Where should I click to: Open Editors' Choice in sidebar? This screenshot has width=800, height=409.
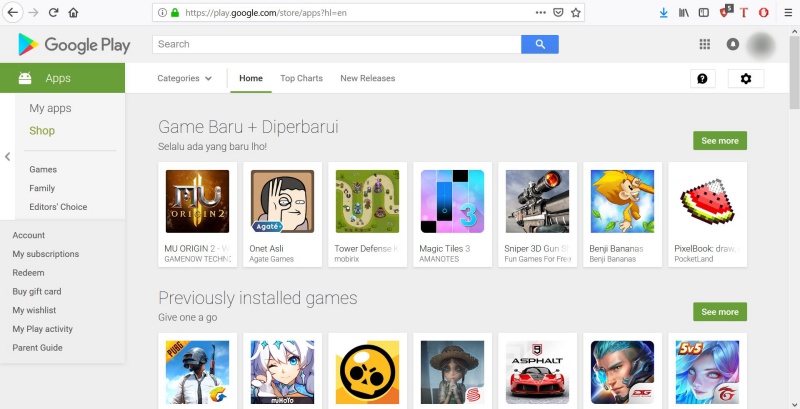pos(58,207)
